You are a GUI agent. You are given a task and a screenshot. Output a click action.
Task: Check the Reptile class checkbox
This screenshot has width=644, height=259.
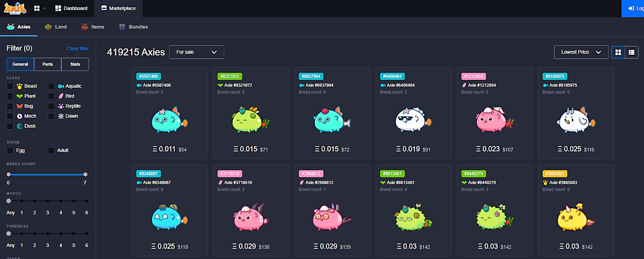pyautogui.click(x=51, y=106)
